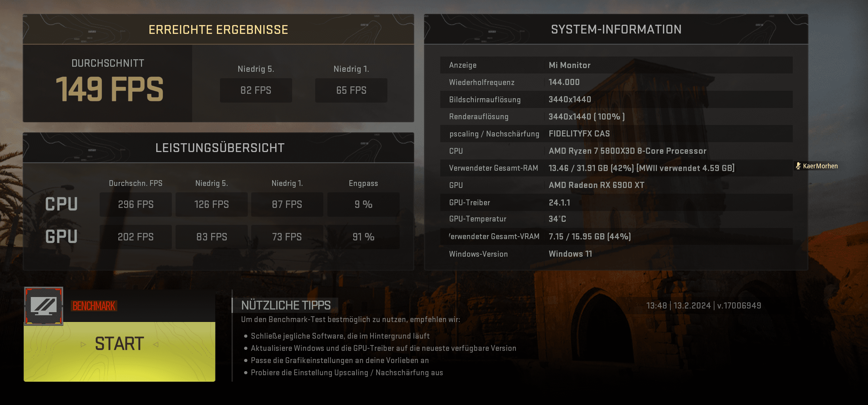The width and height of the screenshot is (868, 405).
Task: Select the 149 FPS average result
Action: (x=109, y=89)
